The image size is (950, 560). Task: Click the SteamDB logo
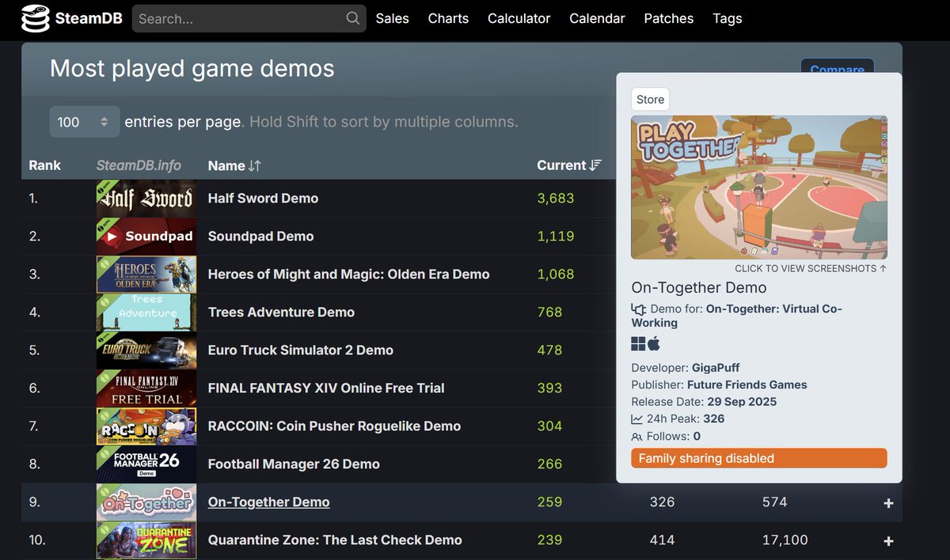click(71, 18)
